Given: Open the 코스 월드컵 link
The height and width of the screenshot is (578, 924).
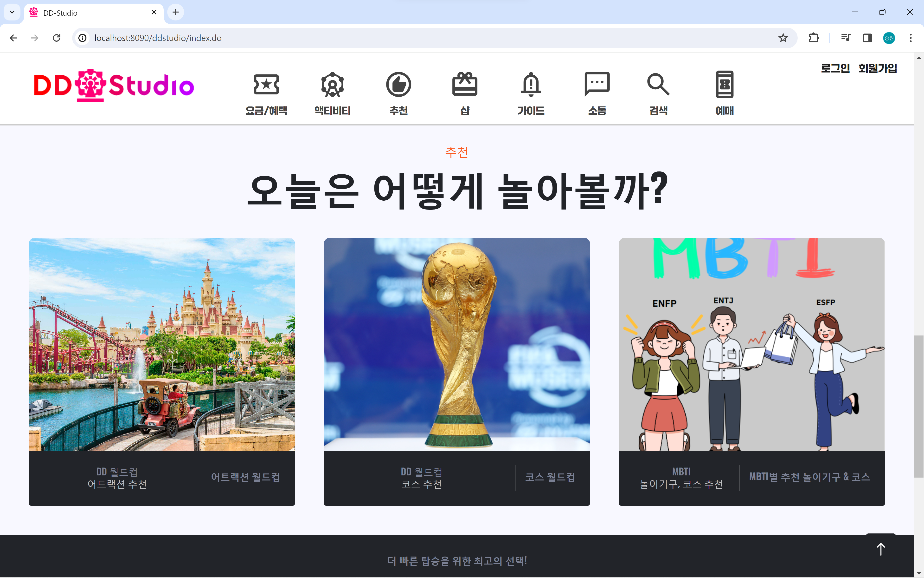Looking at the screenshot, I should 550,477.
